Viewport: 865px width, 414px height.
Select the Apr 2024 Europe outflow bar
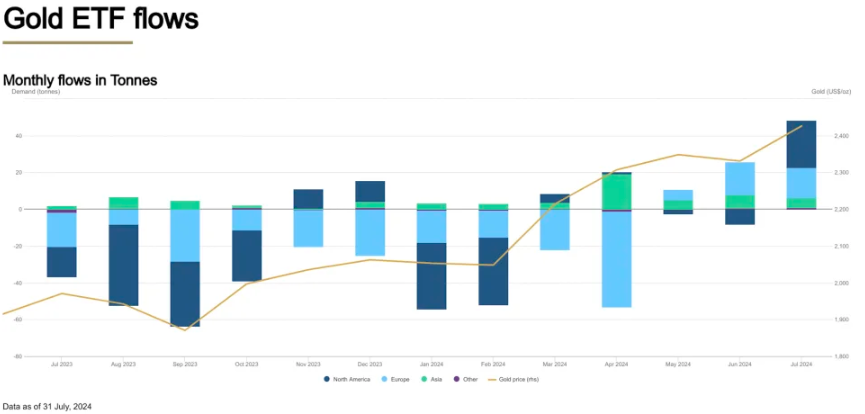616,259
